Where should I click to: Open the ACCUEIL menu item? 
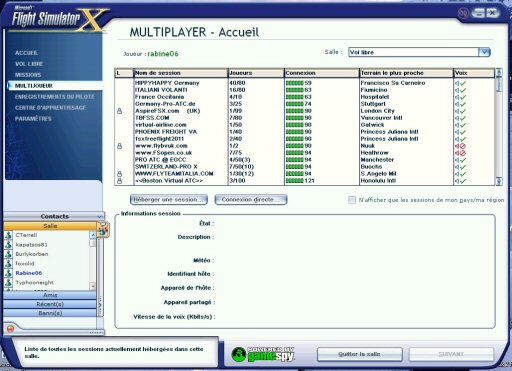click(x=26, y=53)
